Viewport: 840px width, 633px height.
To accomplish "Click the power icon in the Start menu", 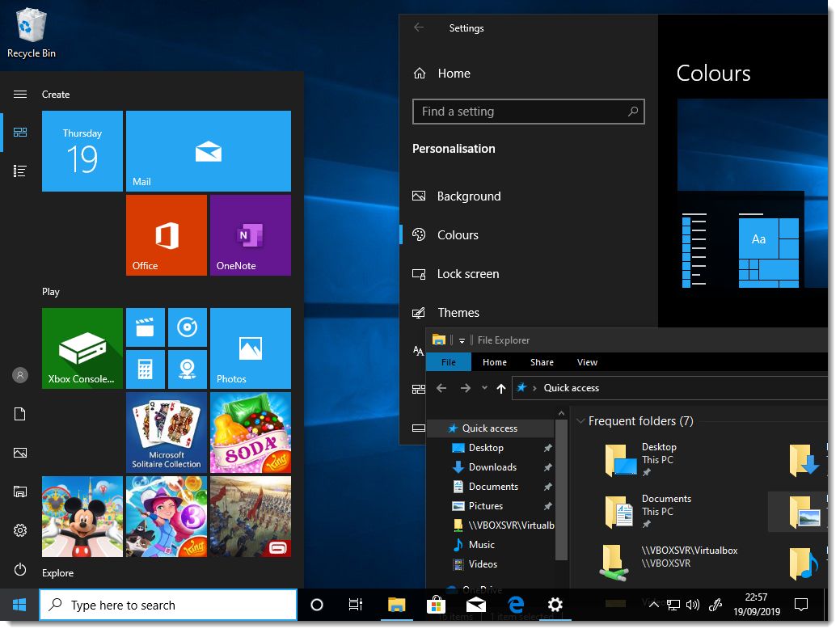I will pyautogui.click(x=19, y=569).
